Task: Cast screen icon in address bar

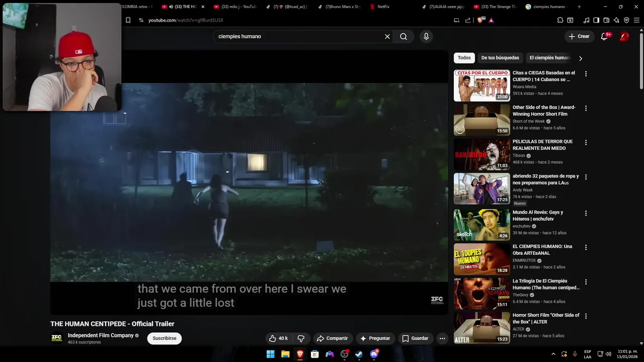Action: coord(456,20)
